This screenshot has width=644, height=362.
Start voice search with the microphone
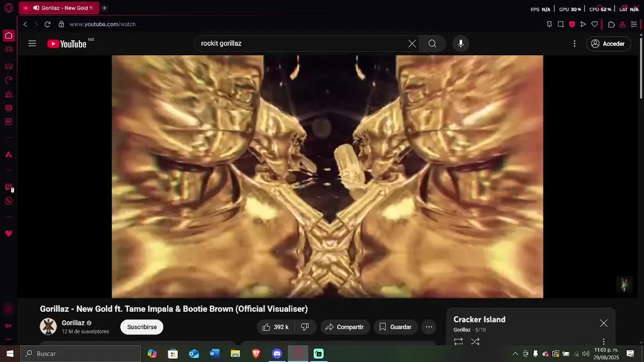point(460,44)
